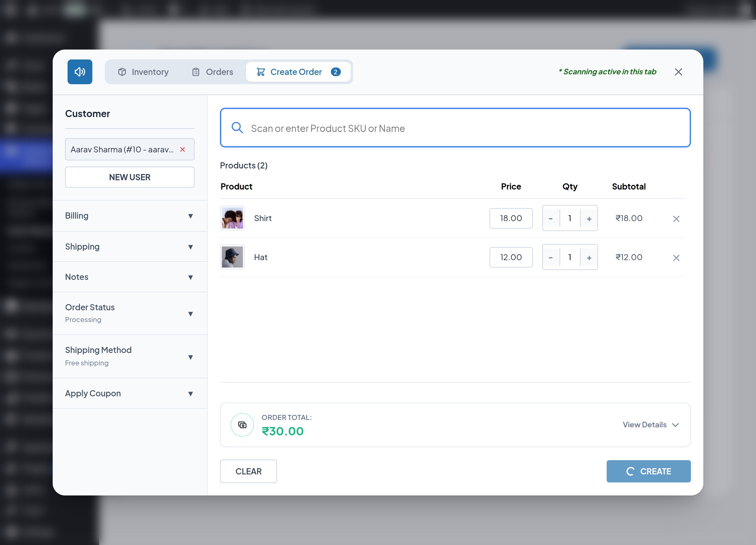This screenshot has height=545, width=756.
Task: Click the NEW USER button
Action: tap(130, 177)
